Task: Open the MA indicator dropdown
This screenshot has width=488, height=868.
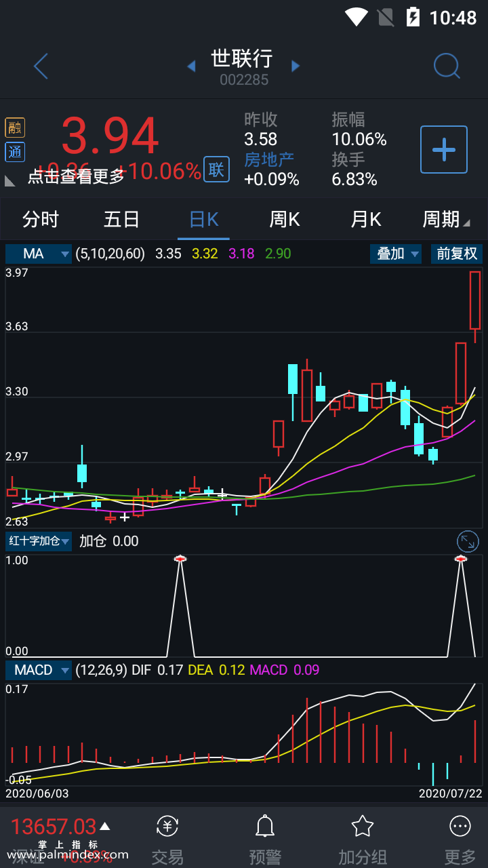Action: coord(39,254)
